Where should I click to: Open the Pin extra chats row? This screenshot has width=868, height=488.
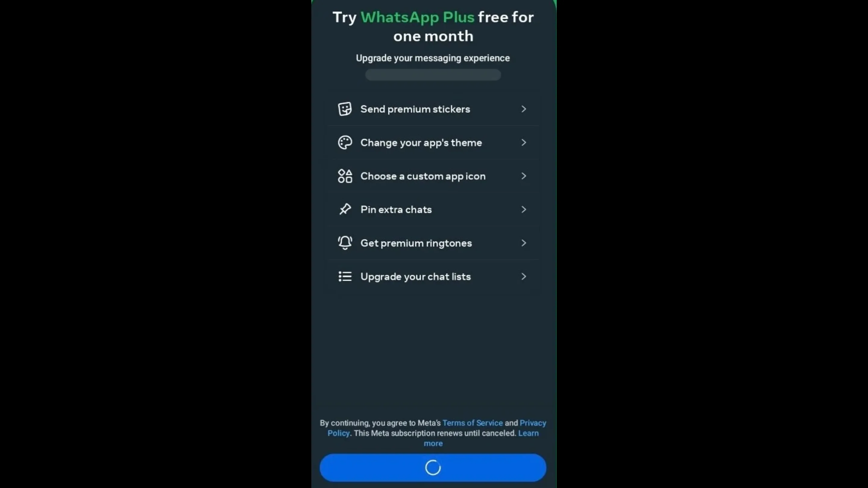coord(433,209)
